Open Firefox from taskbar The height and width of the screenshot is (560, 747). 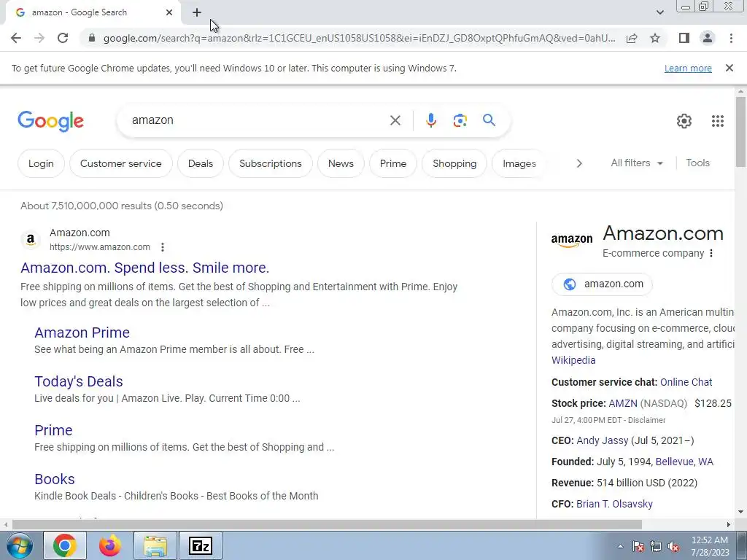(x=109, y=545)
